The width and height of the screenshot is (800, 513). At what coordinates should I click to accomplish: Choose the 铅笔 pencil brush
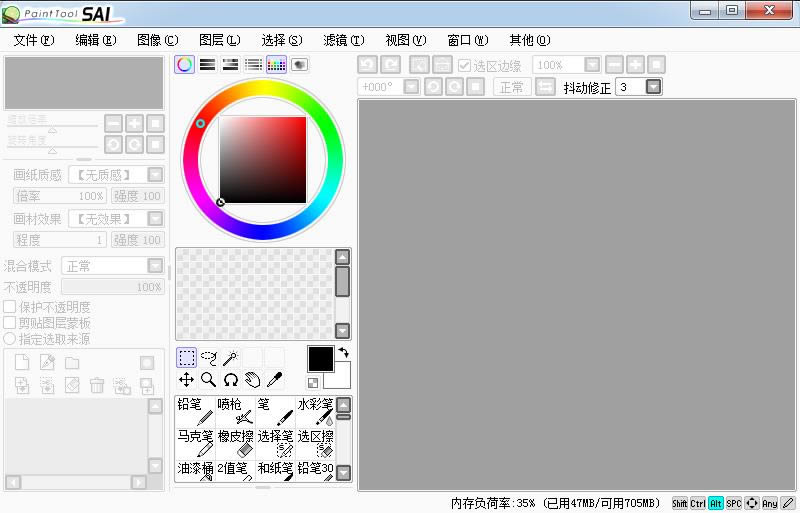click(x=195, y=411)
